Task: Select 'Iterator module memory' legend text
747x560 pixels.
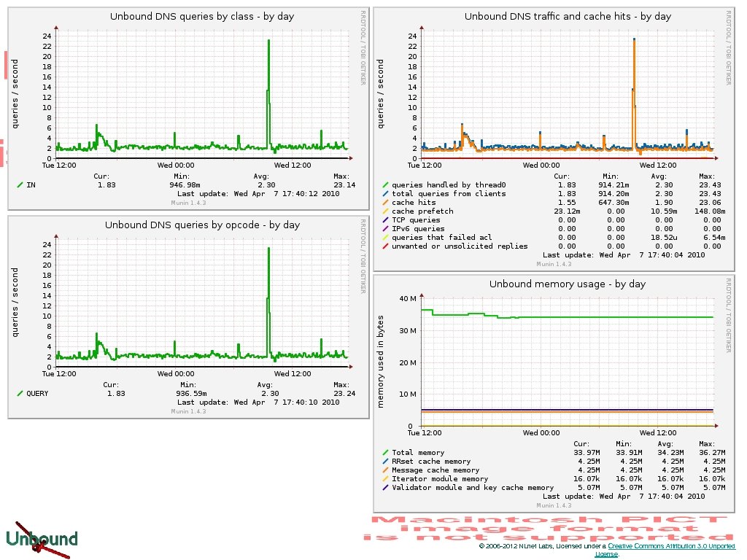Action: pyautogui.click(x=440, y=478)
